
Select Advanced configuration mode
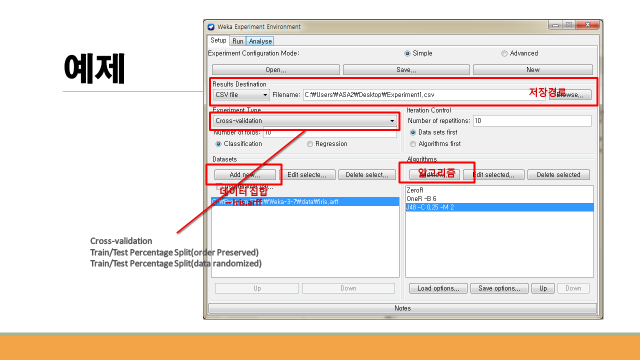click(x=504, y=53)
